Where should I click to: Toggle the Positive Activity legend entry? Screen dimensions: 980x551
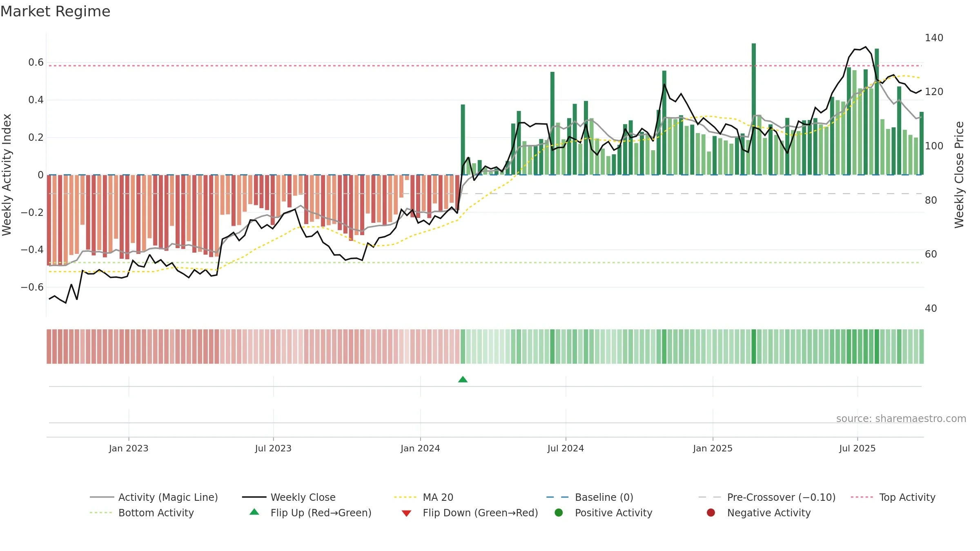(x=604, y=513)
